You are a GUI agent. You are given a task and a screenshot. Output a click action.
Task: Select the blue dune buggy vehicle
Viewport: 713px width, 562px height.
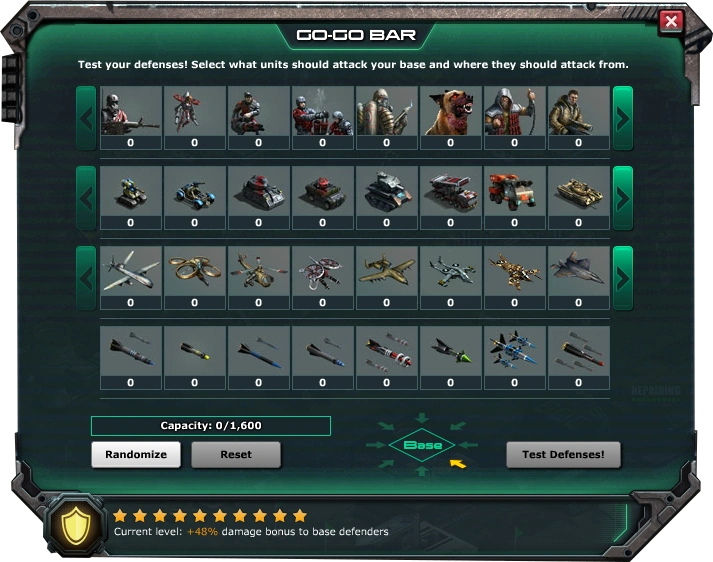point(195,197)
